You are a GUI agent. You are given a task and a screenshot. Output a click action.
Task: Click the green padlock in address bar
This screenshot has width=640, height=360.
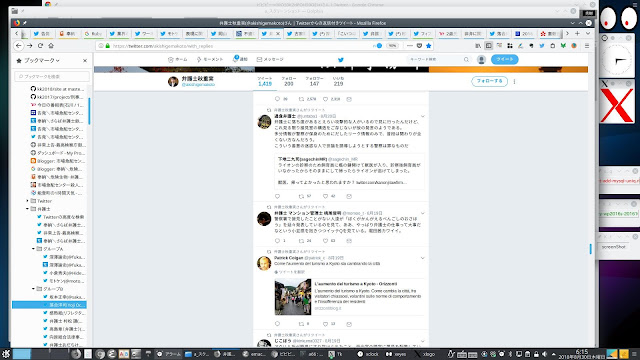(x=108, y=46)
